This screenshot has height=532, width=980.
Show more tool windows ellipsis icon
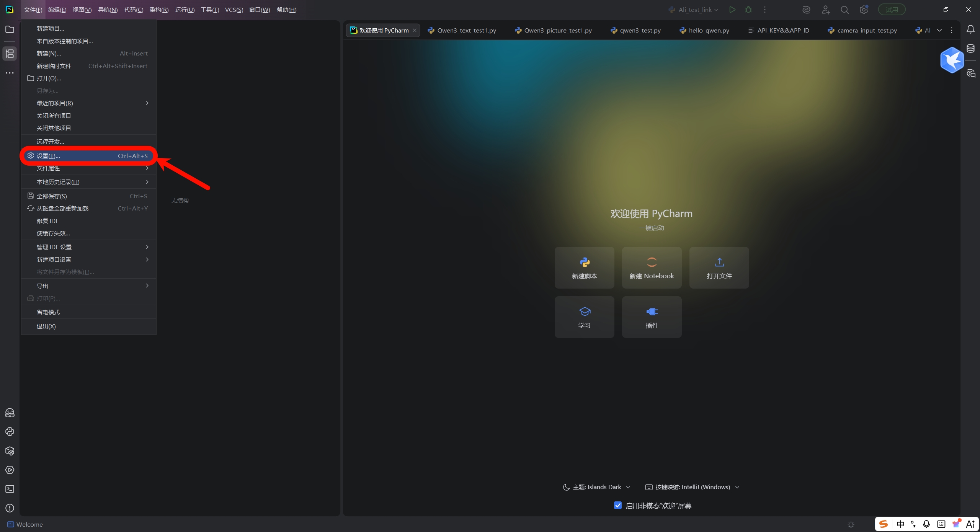[x=10, y=73]
